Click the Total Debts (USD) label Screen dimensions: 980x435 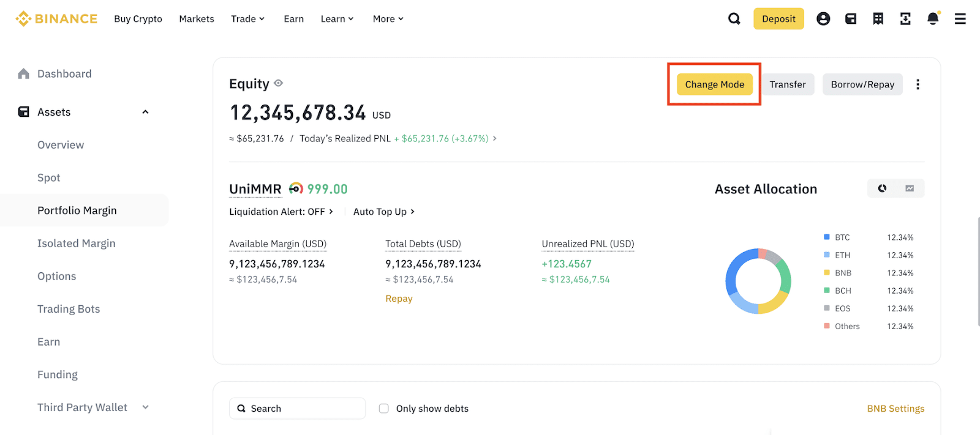pos(423,244)
